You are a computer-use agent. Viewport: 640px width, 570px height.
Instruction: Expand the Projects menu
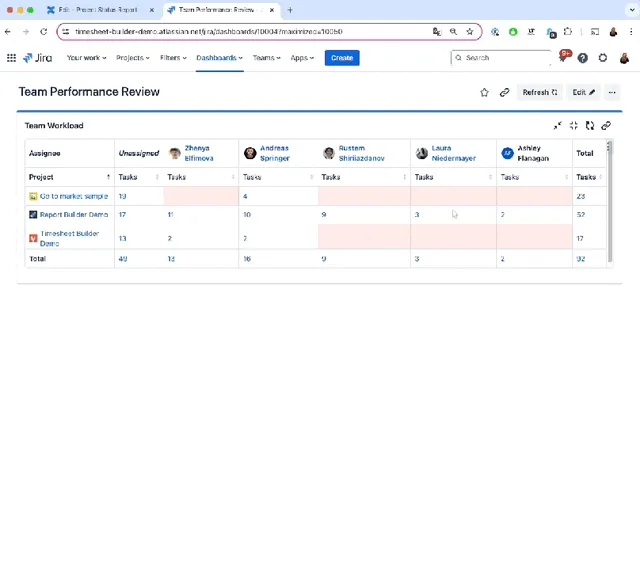(x=133, y=58)
